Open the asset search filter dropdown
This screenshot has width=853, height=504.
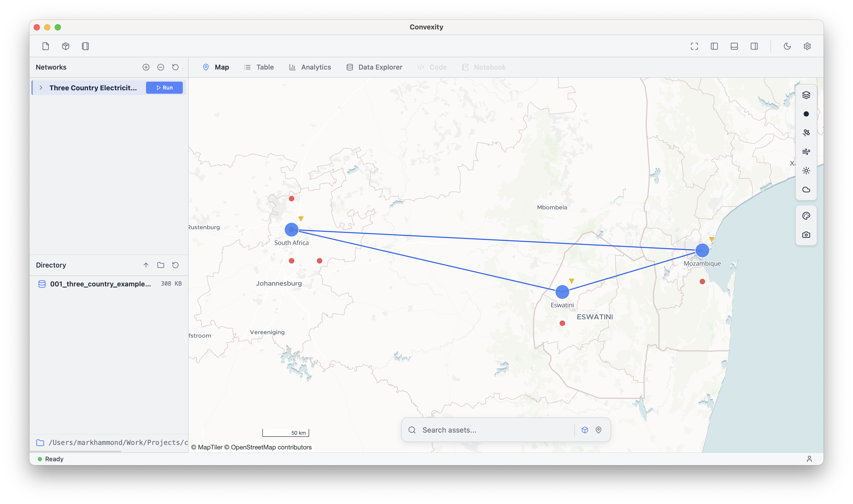[x=585, y=430]
